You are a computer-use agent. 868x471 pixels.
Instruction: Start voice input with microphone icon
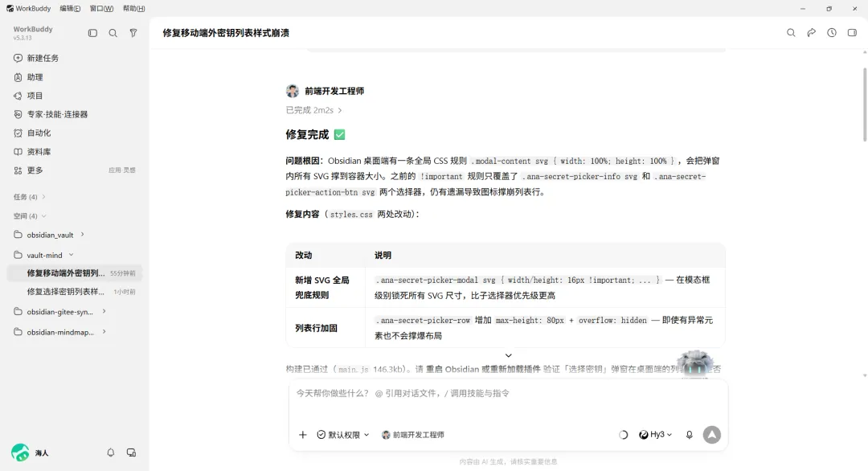coord(690,435)
